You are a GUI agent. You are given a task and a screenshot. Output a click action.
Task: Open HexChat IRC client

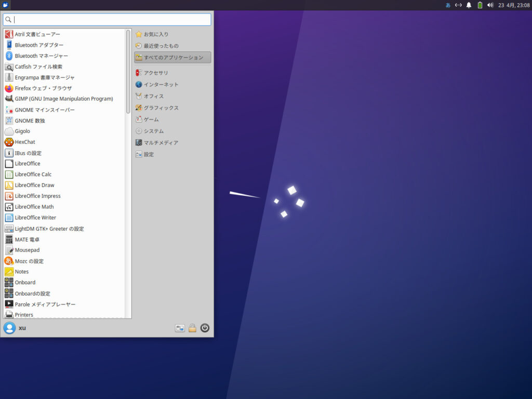(x=26, y=142)
